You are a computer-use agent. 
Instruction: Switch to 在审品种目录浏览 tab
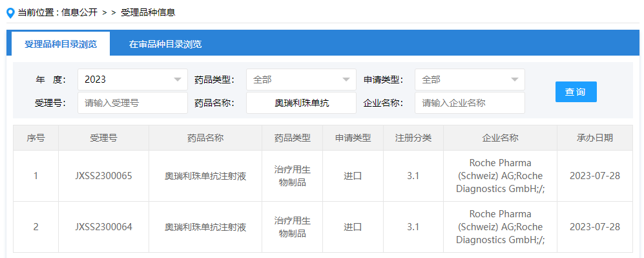(165, 44)
